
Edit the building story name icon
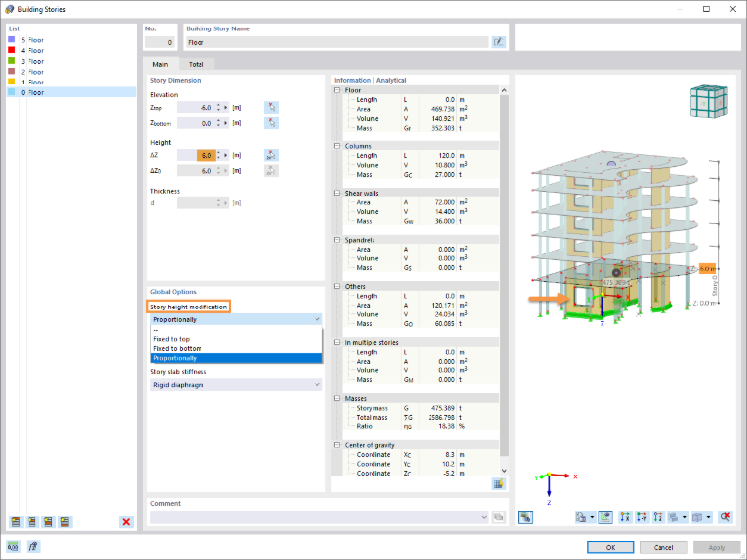[x=498, y=42]
